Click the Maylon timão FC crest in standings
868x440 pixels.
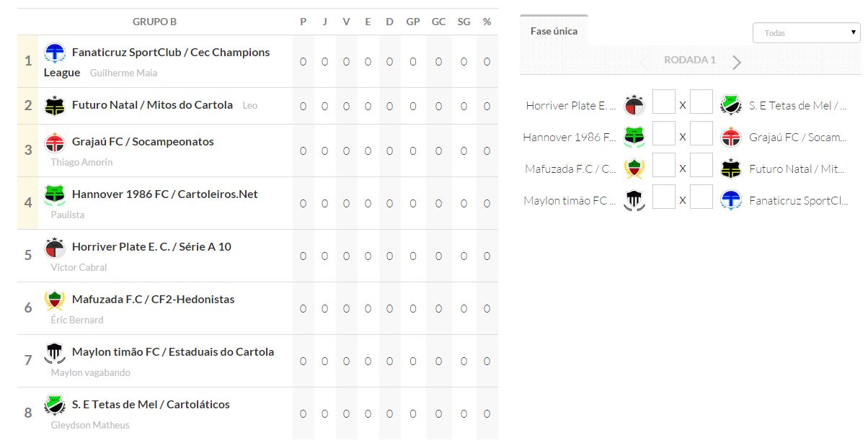[55, 353]
